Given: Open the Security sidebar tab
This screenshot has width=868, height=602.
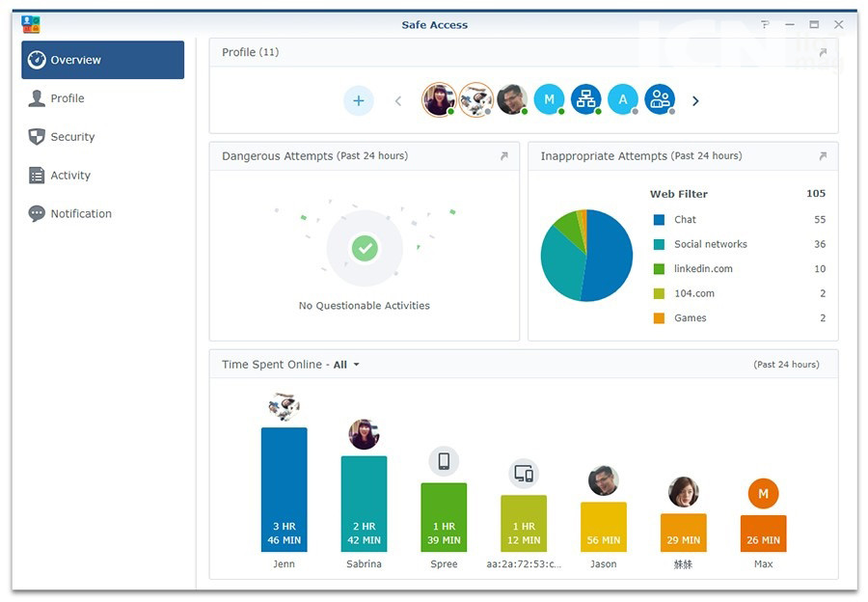Looking at the screenshot, I should pos(72,137).
